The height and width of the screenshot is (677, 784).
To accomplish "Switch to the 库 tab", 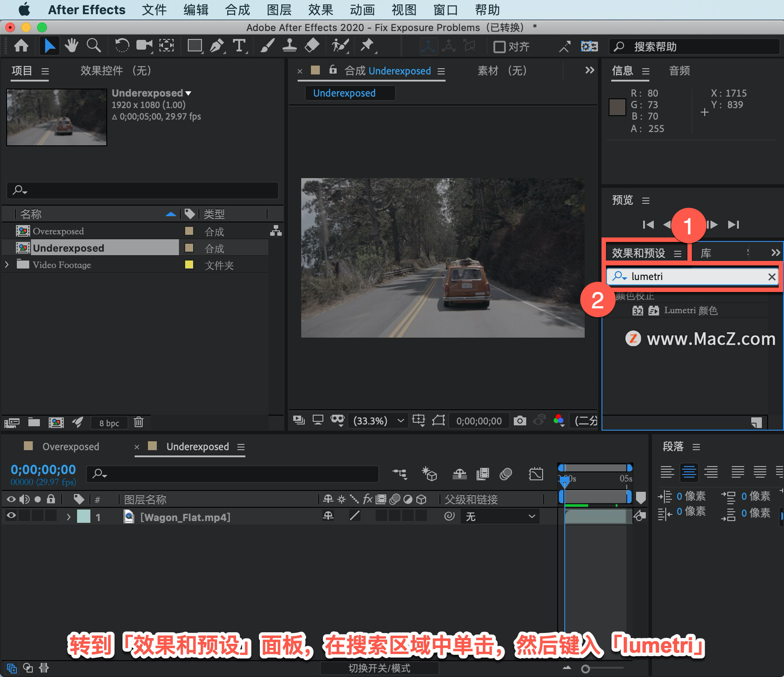I will click(706, 253).
